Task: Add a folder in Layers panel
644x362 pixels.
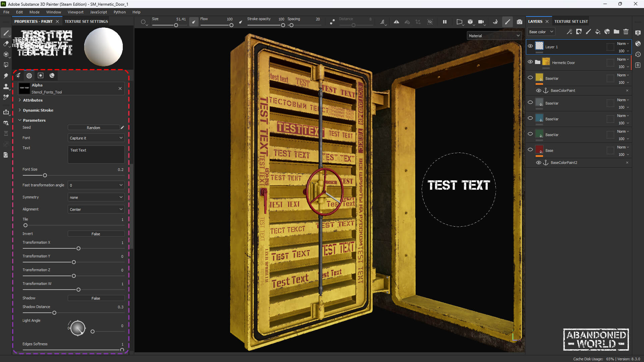Action: (616, 32)
